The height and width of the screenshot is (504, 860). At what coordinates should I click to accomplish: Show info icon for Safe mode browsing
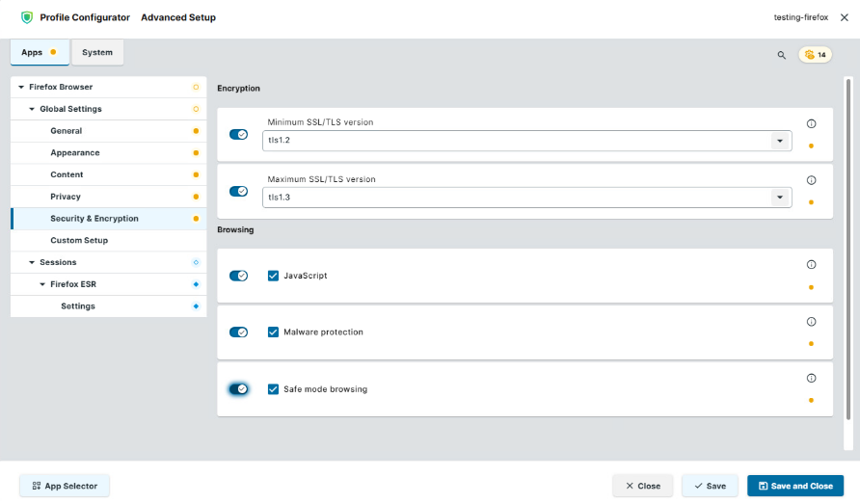click(x=811, y=379)
